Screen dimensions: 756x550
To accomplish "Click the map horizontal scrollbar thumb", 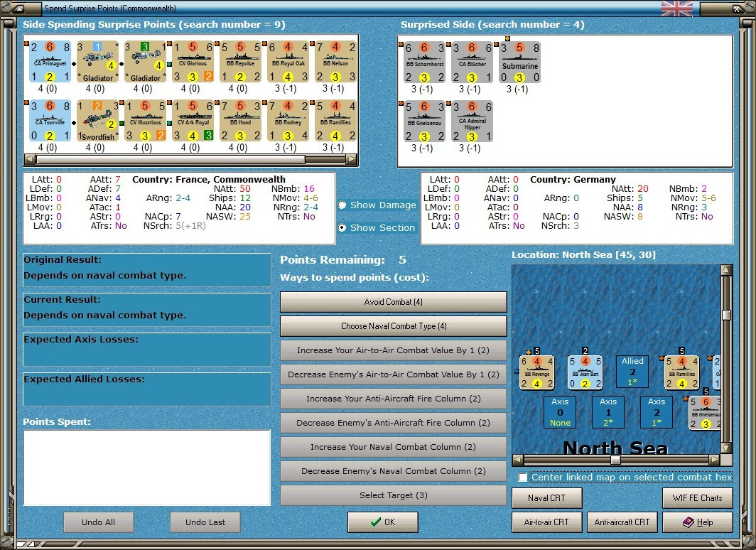I will (x=615, y=460).
